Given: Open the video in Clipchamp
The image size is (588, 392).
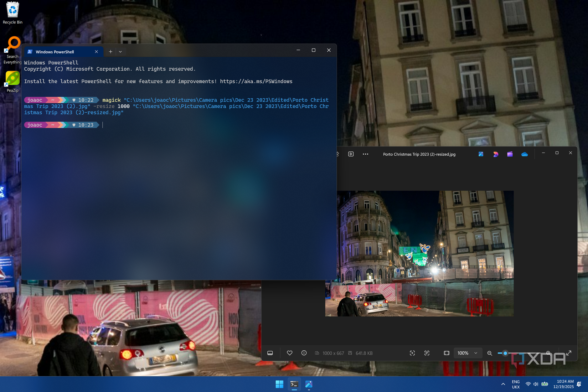Looking at the screenshot, I should pos(510,154).
